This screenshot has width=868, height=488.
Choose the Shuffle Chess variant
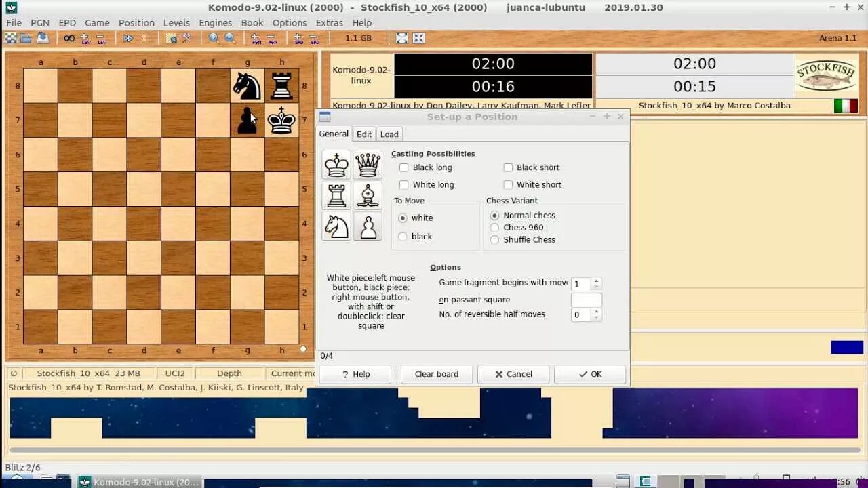[494, 240]
